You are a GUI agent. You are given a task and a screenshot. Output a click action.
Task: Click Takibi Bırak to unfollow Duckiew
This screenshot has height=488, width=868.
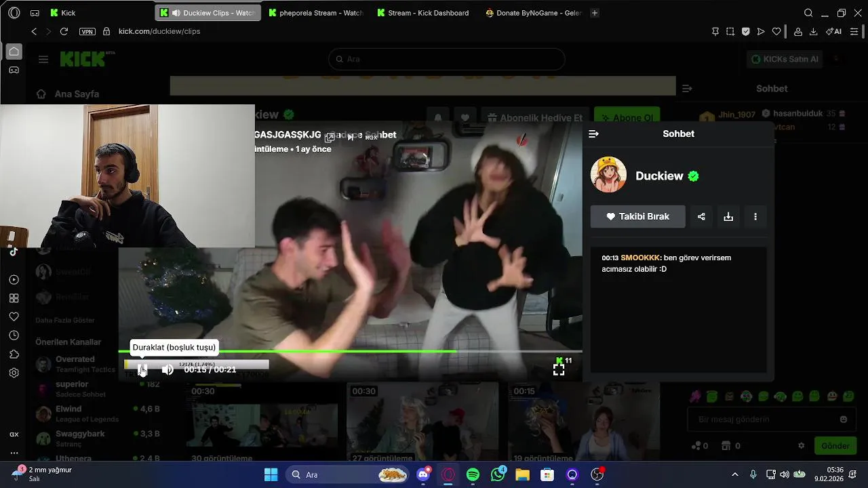637,216
